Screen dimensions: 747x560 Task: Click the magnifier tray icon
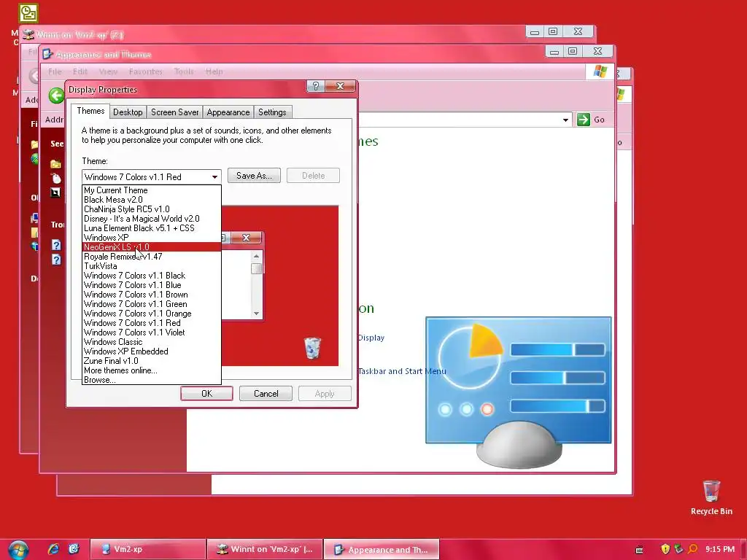click(x=693, y=549)
